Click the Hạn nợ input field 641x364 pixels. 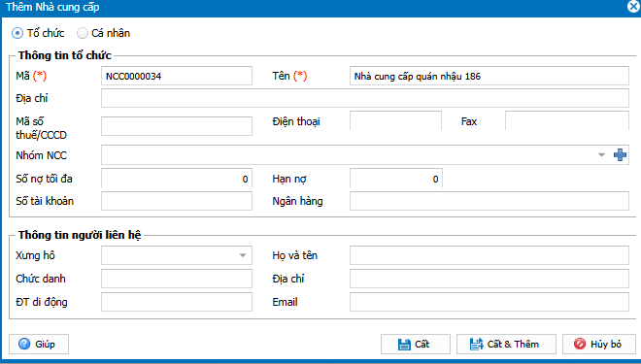click(x=395, y=179)
